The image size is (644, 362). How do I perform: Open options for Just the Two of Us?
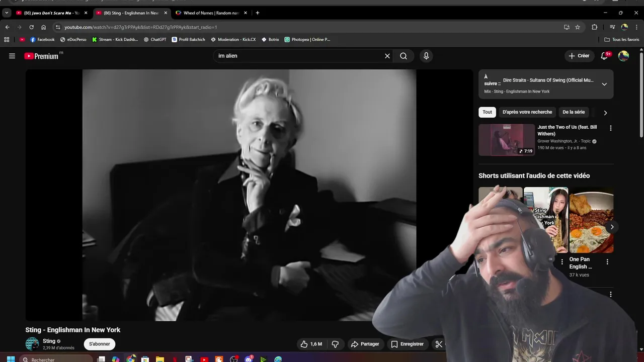[611, 128]
